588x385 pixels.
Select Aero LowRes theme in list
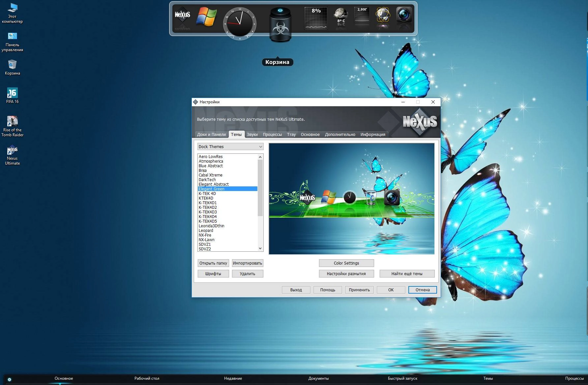[x=227, y=157]
